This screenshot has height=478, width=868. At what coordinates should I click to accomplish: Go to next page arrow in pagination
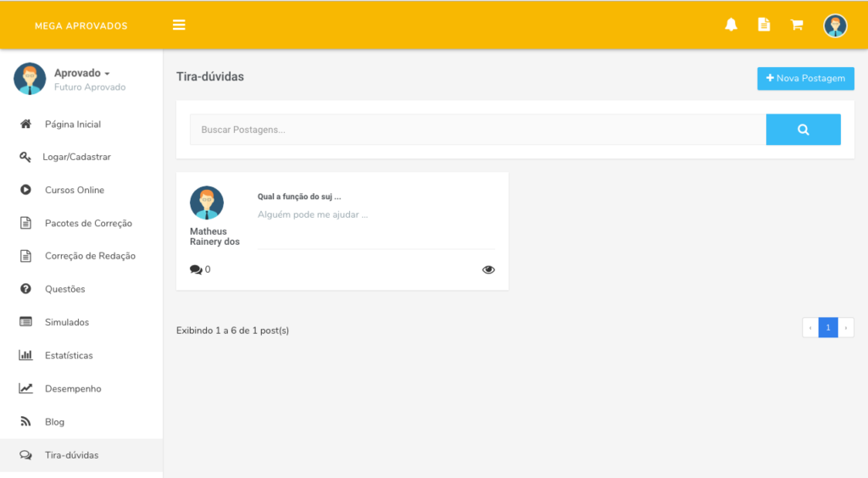(846, 327)
